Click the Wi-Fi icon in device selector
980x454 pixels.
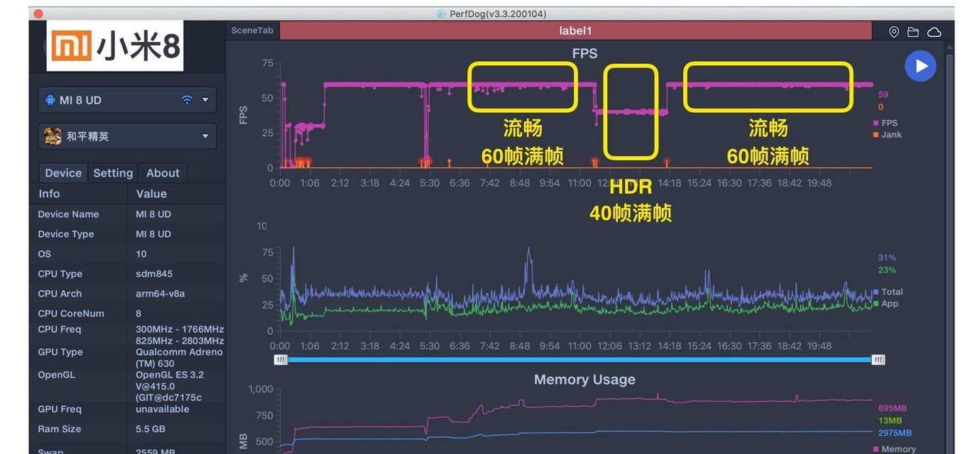coord(187,100)
